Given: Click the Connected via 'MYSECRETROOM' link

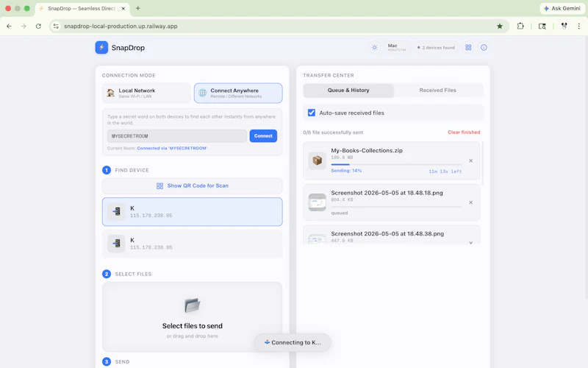Looking at the screenshot, I should tap(172, 148).
